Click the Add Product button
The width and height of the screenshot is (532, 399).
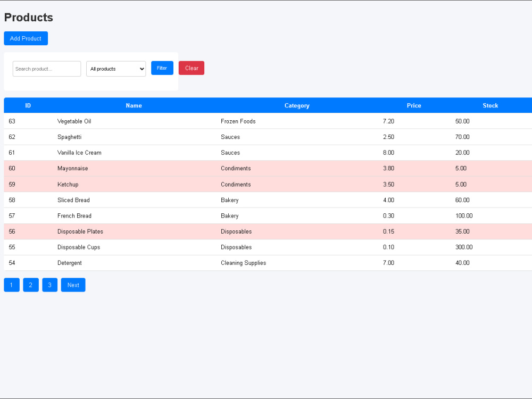26,38
